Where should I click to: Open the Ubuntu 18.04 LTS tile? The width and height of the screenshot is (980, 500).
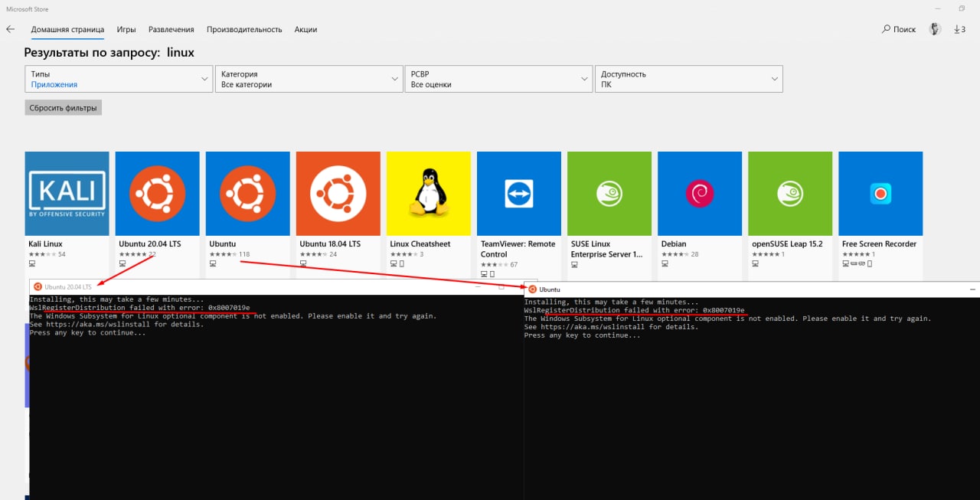(338, 193)
